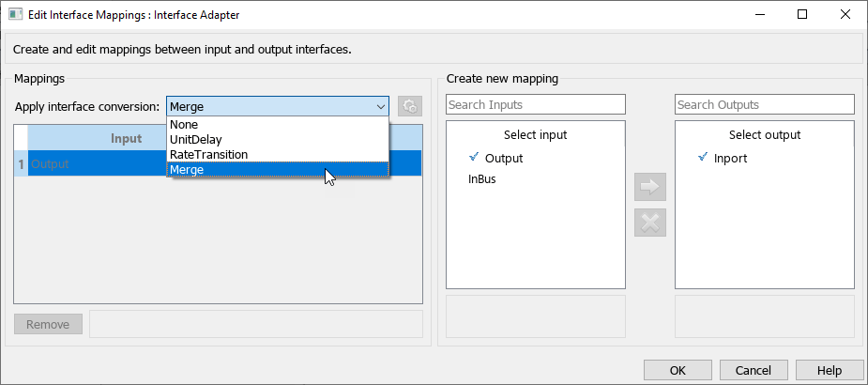
Task: Click the dialog icon in title bar
Action: (x=15, y=14)
